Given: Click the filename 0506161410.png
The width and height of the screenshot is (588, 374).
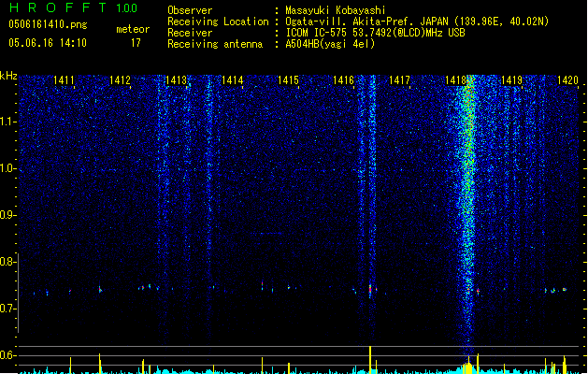Looking at the screenshot, I should tap(48, 24).
